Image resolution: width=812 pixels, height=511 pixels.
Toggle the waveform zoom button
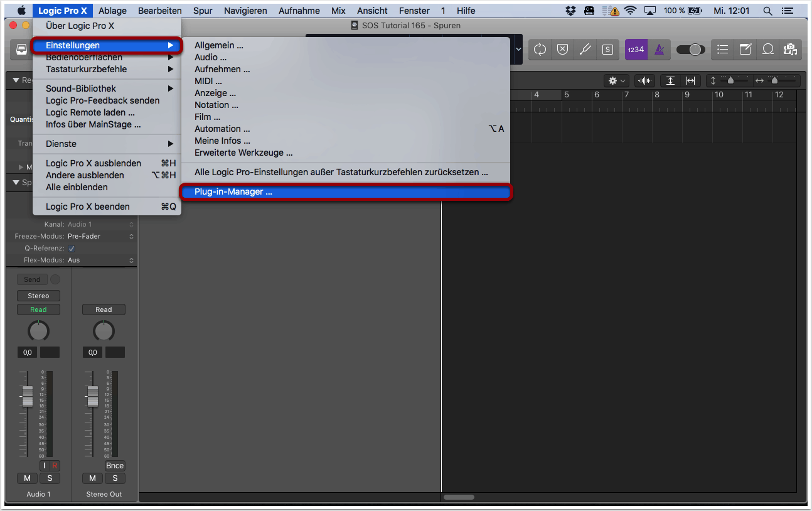pos(644,80)
